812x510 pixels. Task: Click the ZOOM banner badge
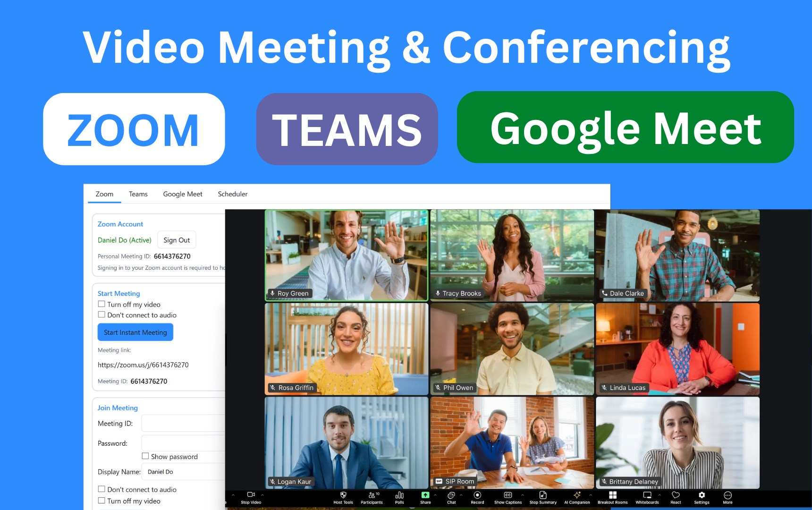pos(134,129)
